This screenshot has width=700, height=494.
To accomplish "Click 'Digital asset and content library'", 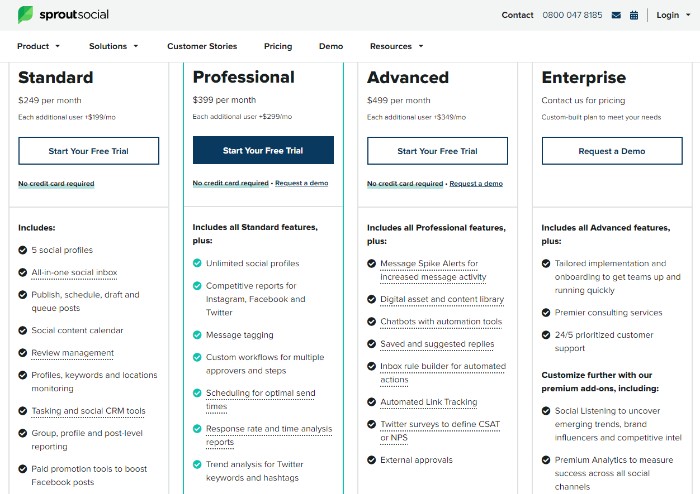I will click(x=442, y=299).
